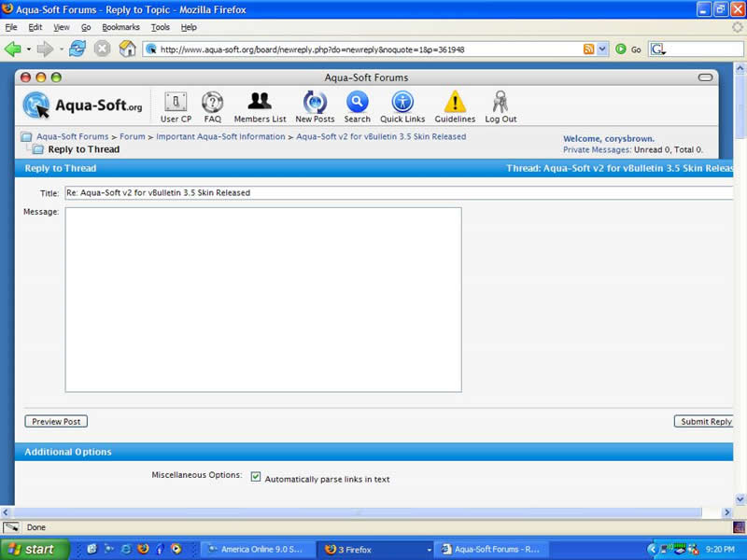This screenshot has width=747, height=560.
Task: Expand hidden system tray icons arrow
Action: point(652,549)
